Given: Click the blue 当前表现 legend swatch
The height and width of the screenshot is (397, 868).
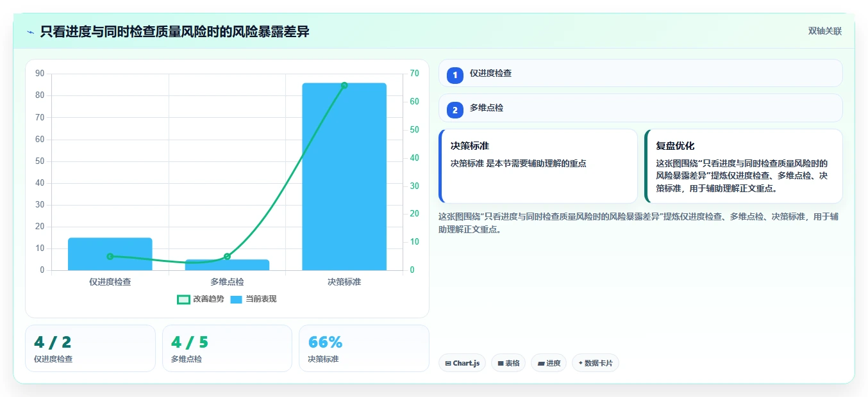Looking at the screenshot, I should click(236, 299).
